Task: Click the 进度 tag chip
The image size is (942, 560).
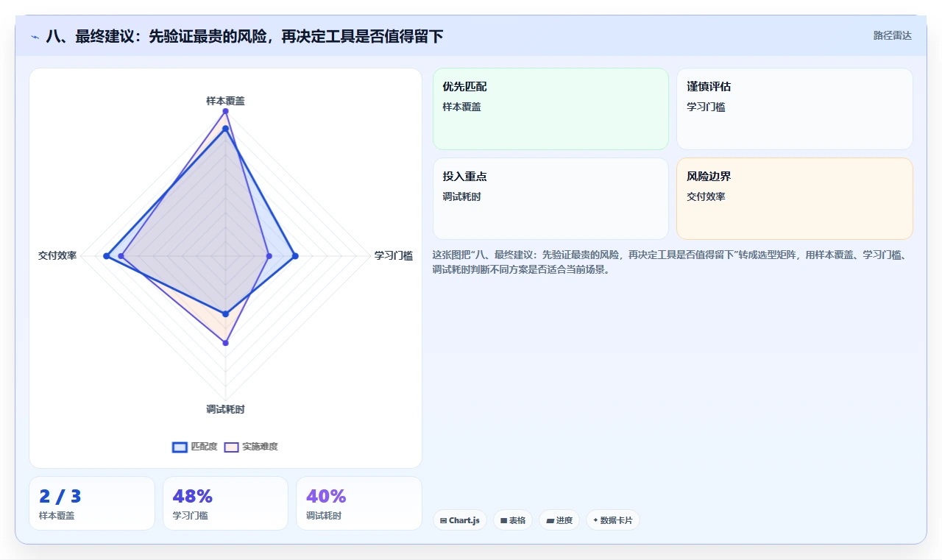Action: (x=559, y=520)
